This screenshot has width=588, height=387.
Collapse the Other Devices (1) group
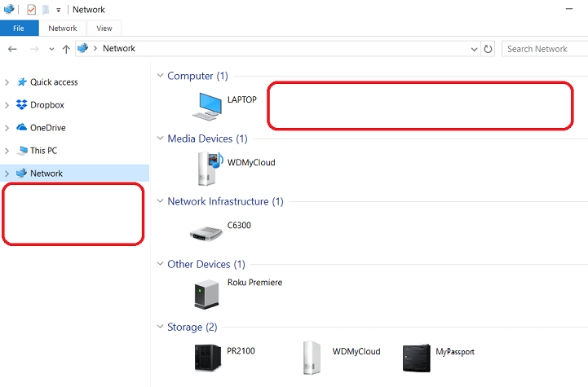pyautogui.click(x=160, y=264)
